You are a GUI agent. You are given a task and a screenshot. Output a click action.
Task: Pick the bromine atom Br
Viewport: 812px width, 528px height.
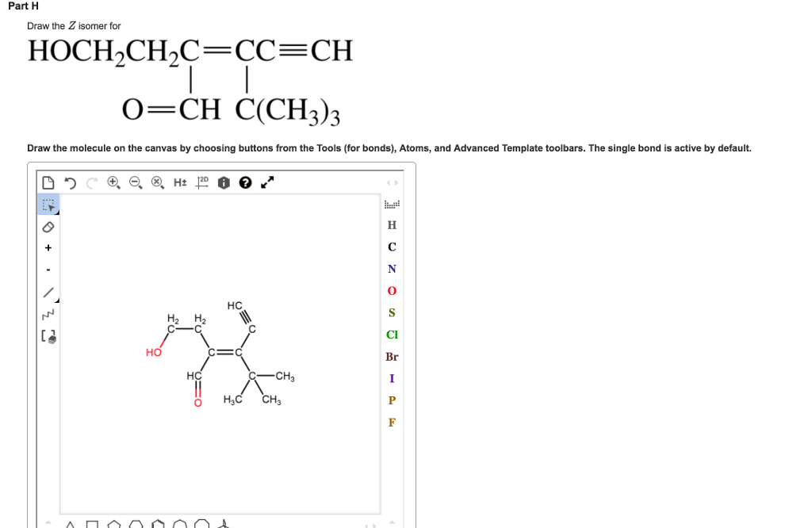pos(392,357)
